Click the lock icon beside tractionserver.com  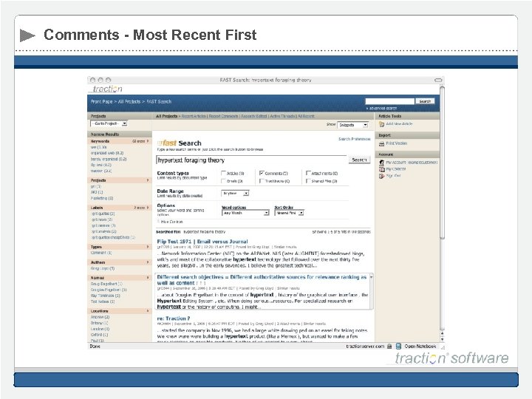[389, 346]
